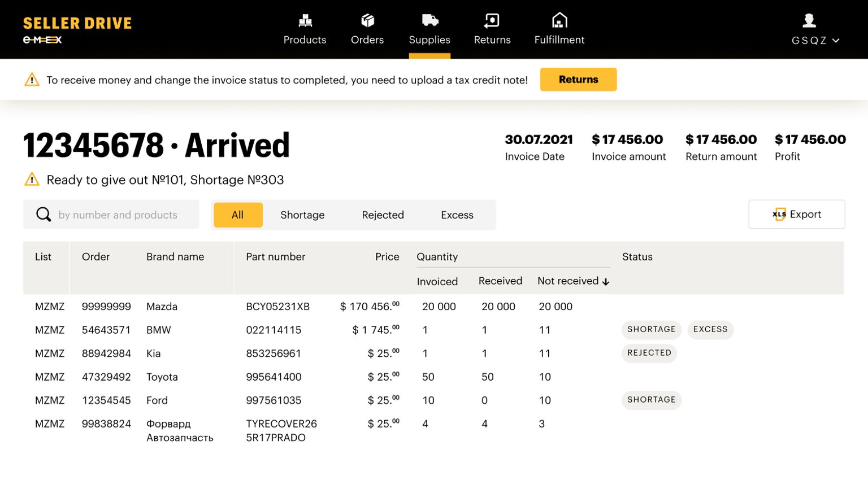Go to the Orders section
Viewport: 868px width, 480px height.
pyautogui.click(x=367, y=30)
